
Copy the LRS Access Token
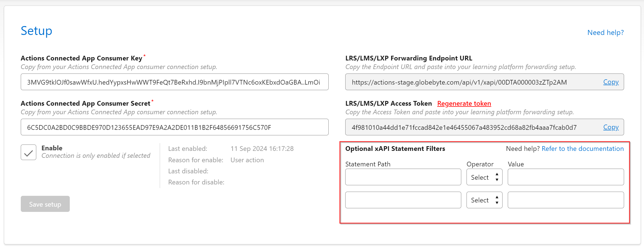point(611,127)
